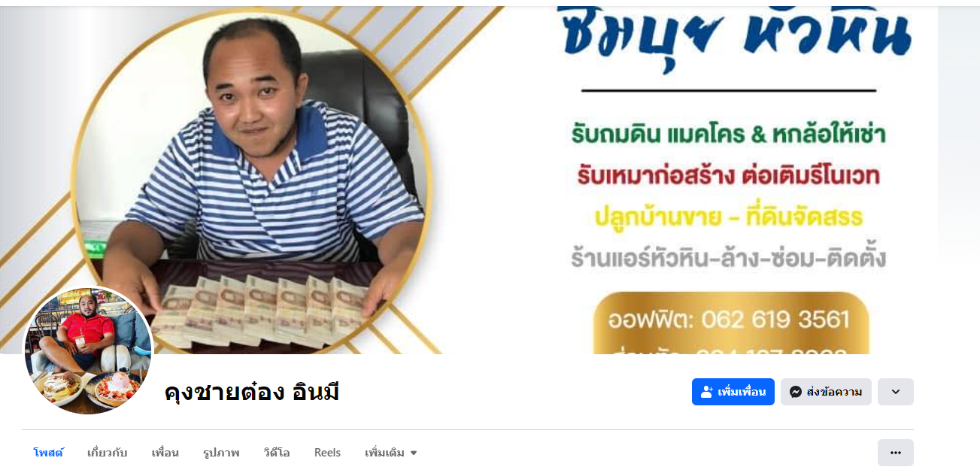Image resolution: width=980 pixels, height=470 pixels.
Task: Go to the รูปภาพ tab
Action: [221, 453]
